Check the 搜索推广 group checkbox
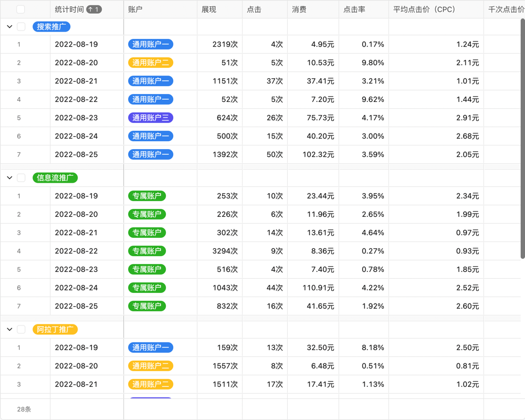Image resolution: width=525 pixels, height=420 pixels. 21,26
